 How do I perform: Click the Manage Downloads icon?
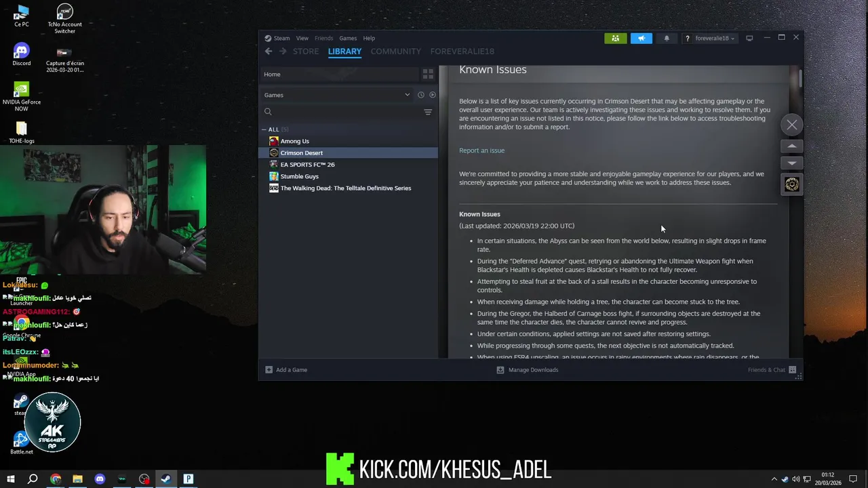pyautogui.click(x=500, y=370)
